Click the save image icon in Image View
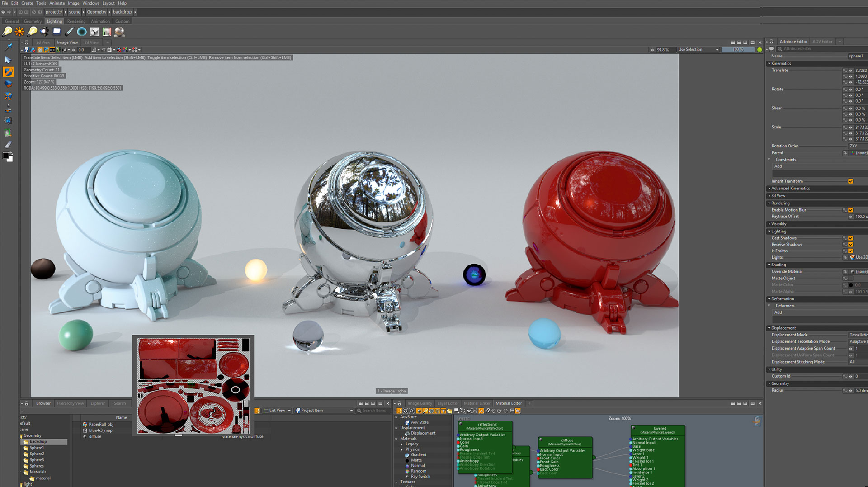The width and height of the screenshot is (868, 487). (x=27, y=50)
